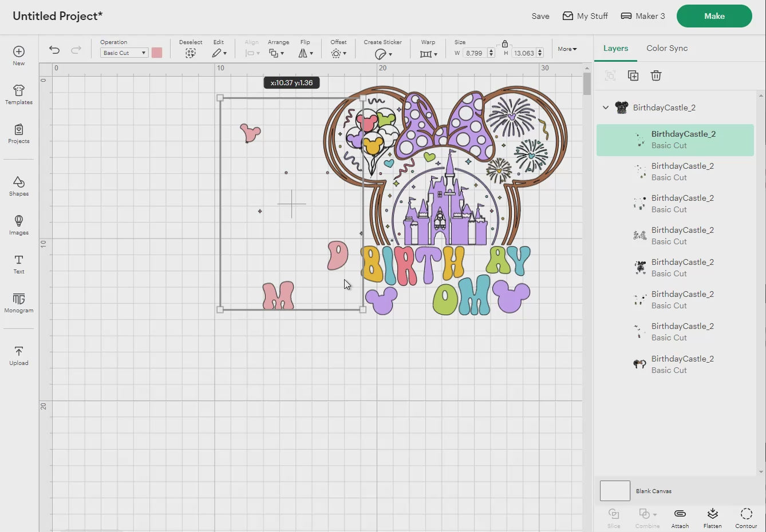Screen dimensions: 766x532
Task: Click the Deselect icon
Action: [191, 53]
